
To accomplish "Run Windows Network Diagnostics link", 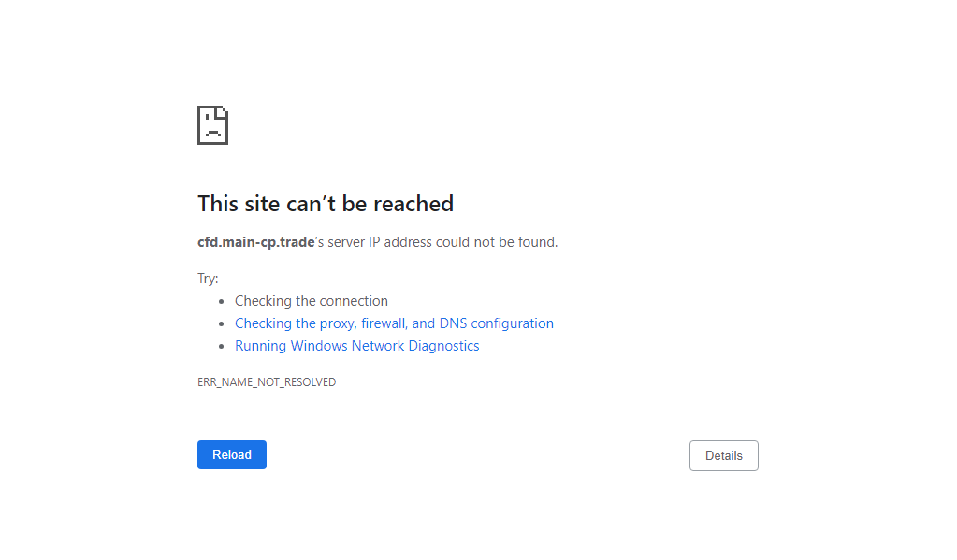I will point(357,346).
